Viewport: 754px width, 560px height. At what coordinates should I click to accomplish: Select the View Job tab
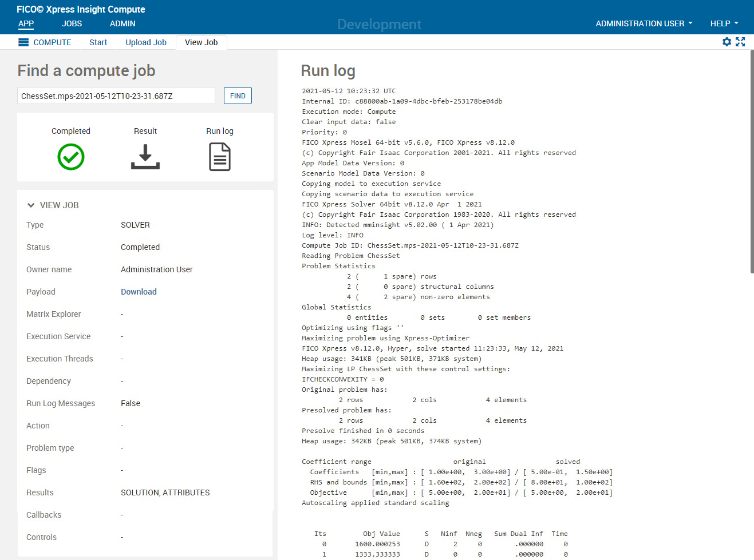coord(201,42)
